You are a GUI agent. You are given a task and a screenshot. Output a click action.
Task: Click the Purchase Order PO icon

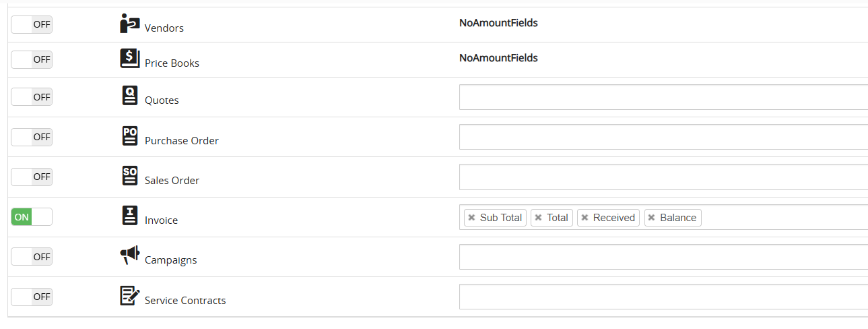130,136
